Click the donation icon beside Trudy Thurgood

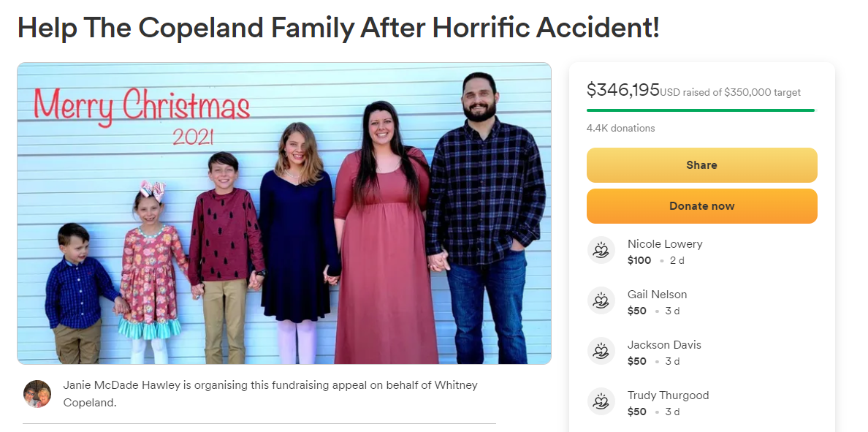[x=601, y=402]
